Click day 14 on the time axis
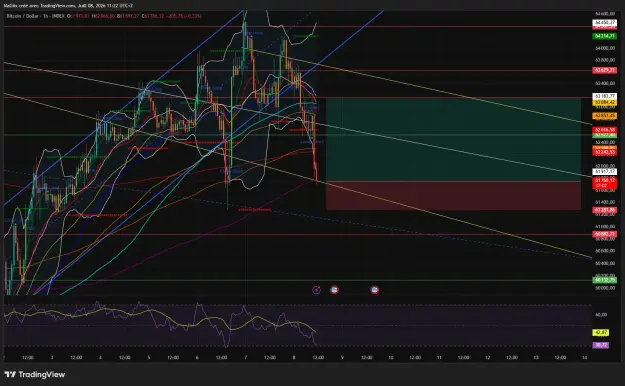625x386 pixels. coord(584,358)
